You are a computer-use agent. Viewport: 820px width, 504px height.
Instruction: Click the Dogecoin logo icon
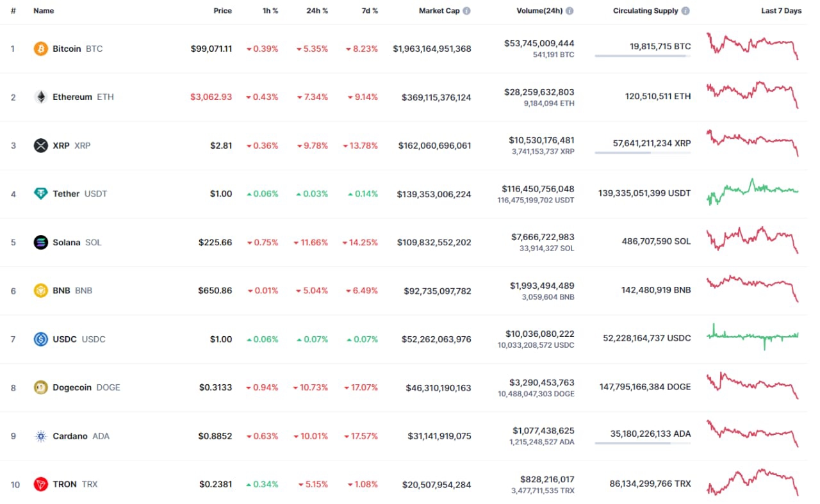point(41,387)
